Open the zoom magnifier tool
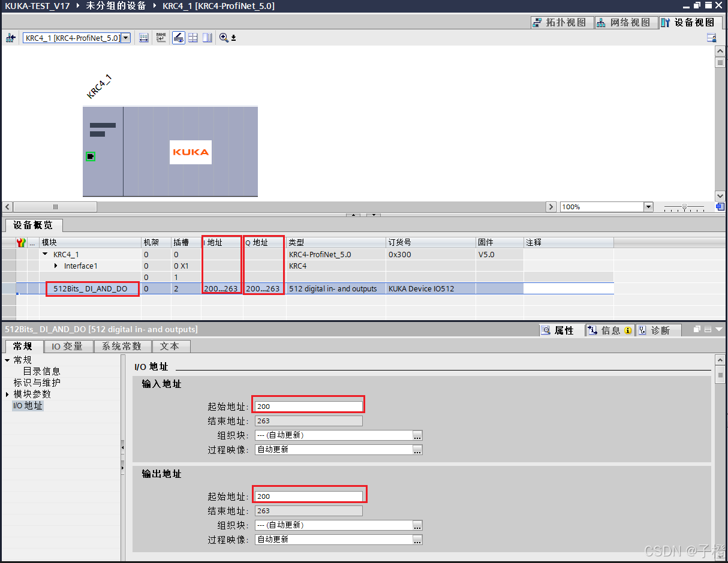This screenshot has width=728, height=563. tap(222, 37)
